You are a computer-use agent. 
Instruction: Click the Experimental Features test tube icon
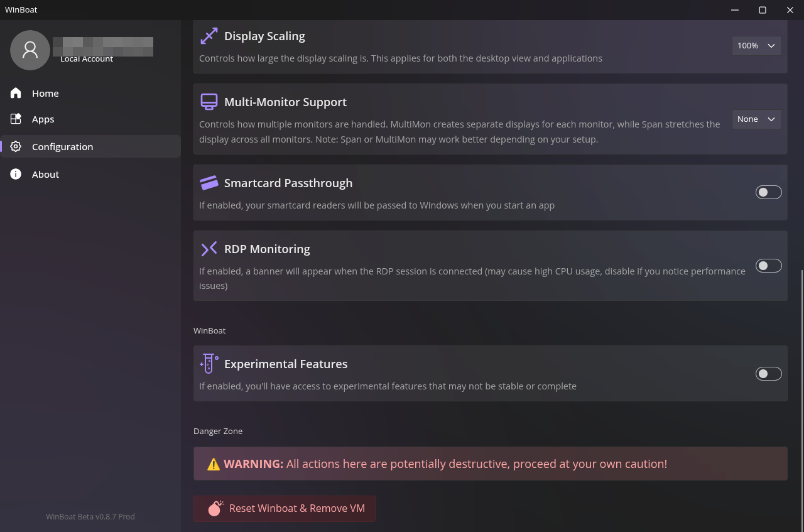(209, 364)
